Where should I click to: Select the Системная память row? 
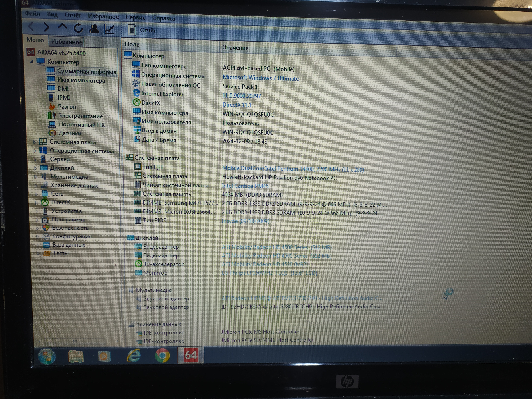click(208, 194)
